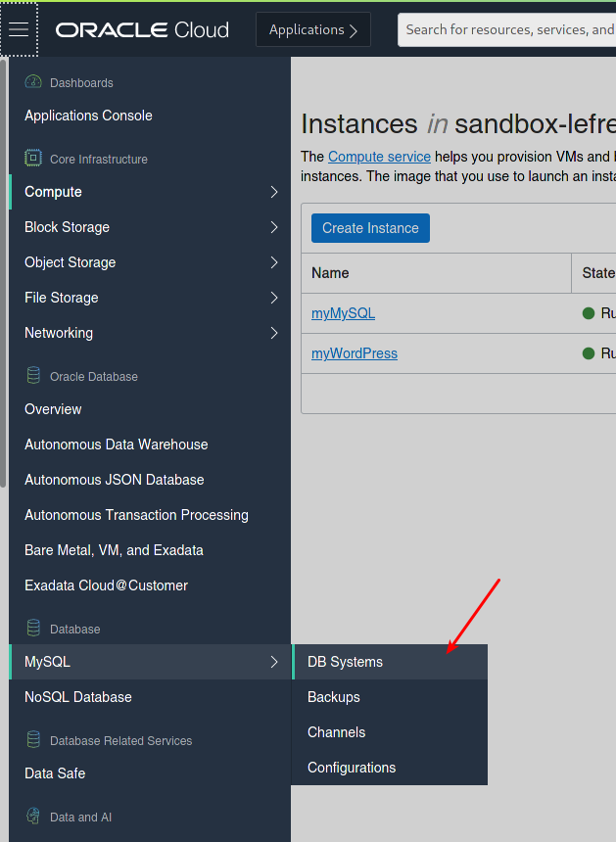Image resolution: width=616 pixels, height=842 pixels.
Task: Click the Database section cylinder icon
Action: tap(33, 629)
